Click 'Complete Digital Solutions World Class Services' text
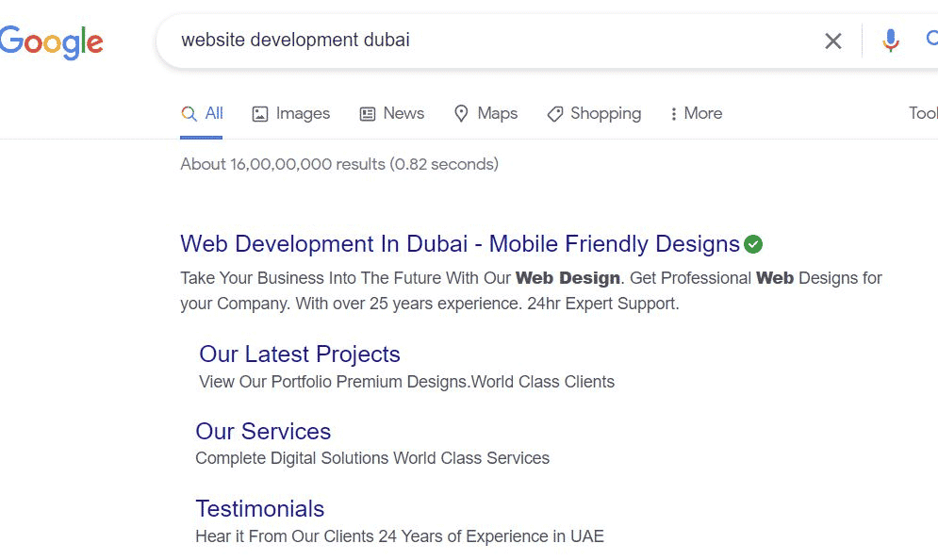Screen dimensions: 938x560 pos(372,458)
